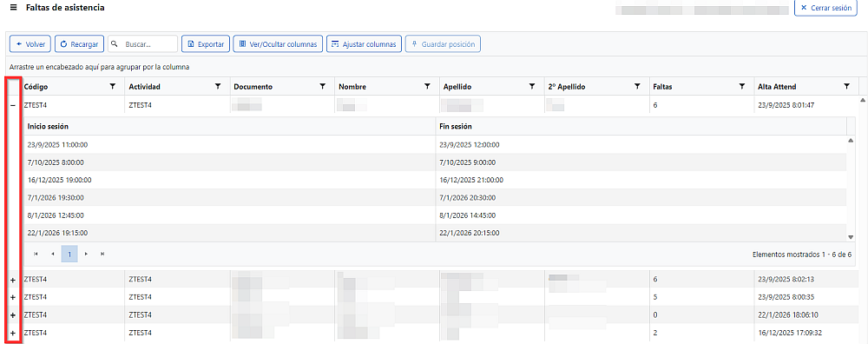The height and width of the screenshot is (344, 868).
Task: Select page 1 in the pager
Action: (x=69, y=254)
